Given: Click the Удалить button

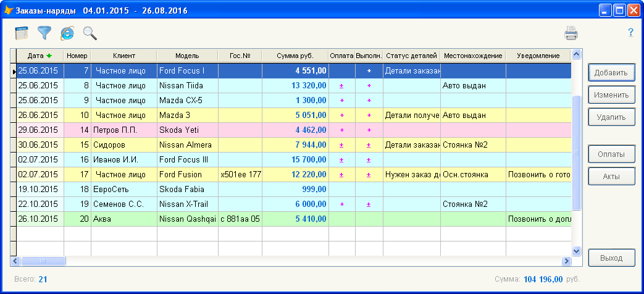Looking at the screenshot, I should 611,117.
